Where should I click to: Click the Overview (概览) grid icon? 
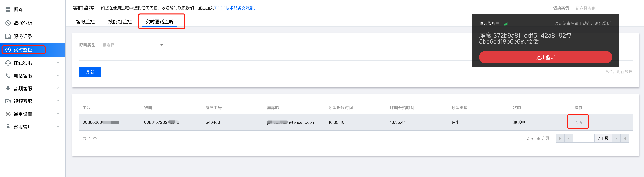coord(8,9)
